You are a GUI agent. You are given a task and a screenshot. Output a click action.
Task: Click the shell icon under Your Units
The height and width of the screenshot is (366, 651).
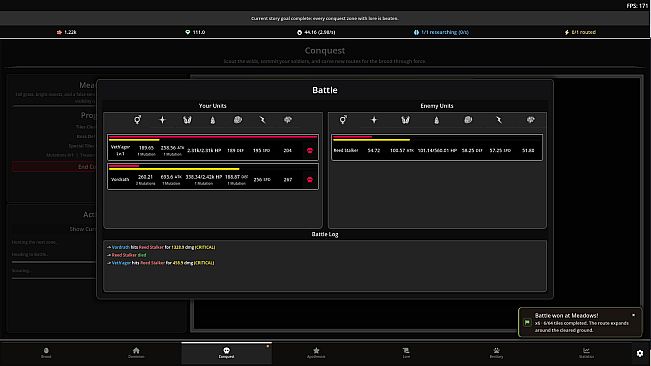coord(237,120)
